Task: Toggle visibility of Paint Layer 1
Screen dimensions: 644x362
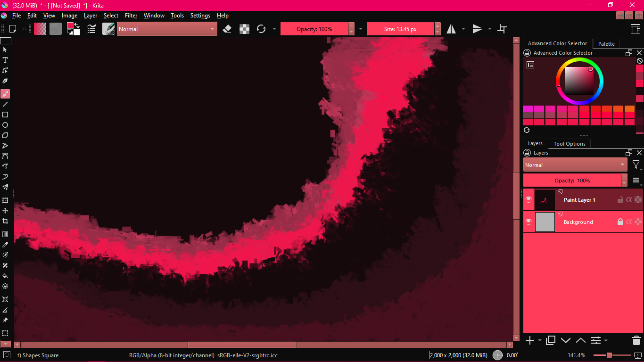Action: coord(528,199)
